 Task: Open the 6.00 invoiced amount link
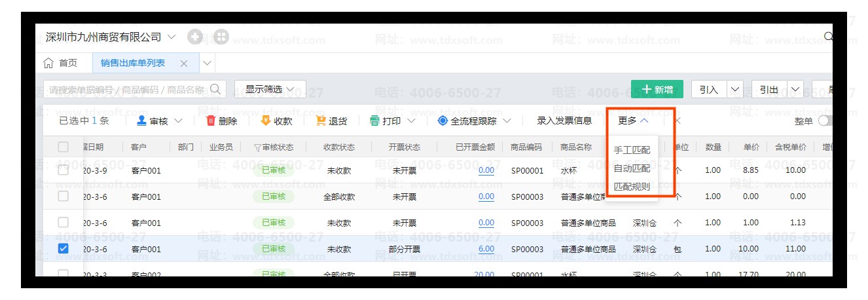pyautogui.click(x=486, y=249)
